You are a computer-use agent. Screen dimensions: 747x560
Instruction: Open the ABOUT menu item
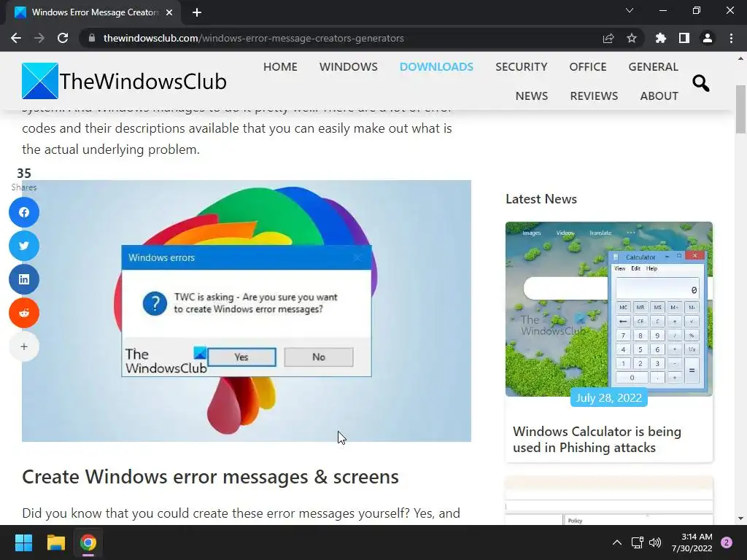pos(659,96)
